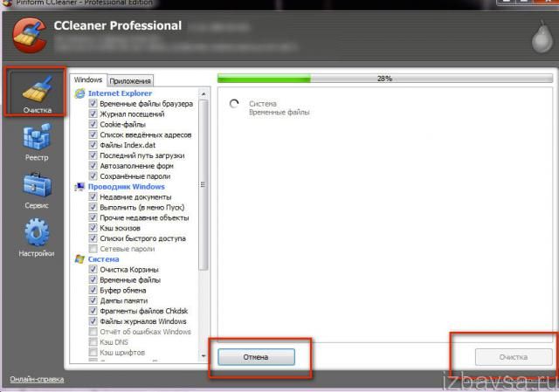The width and height of the screenshot is (559, 392).
Task: Click Временные файлы status text in results
Action: [x=279, y=113]
